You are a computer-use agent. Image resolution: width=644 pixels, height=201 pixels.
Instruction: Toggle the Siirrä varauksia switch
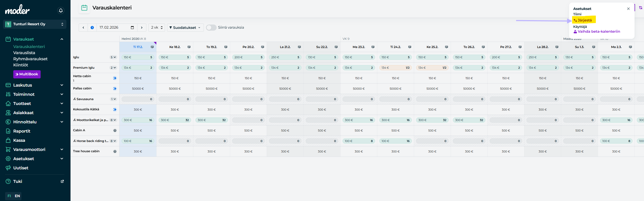(x=211, y=28)
